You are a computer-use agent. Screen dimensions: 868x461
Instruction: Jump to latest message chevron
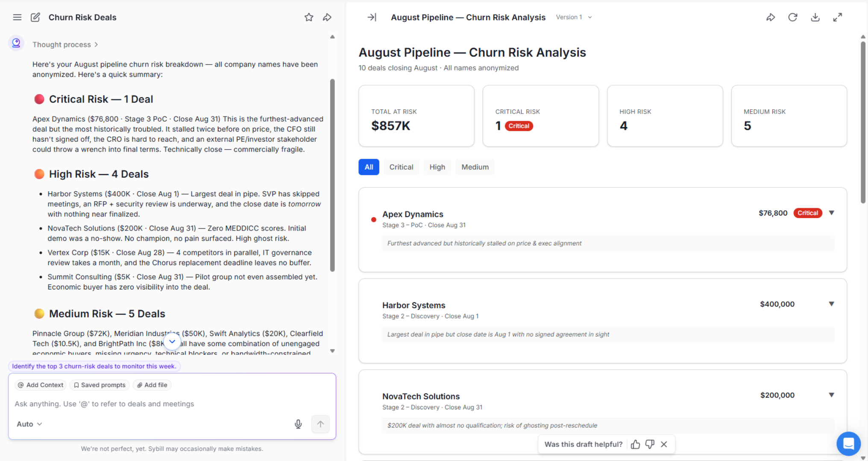pyautogui.click(x=172, y=341)
